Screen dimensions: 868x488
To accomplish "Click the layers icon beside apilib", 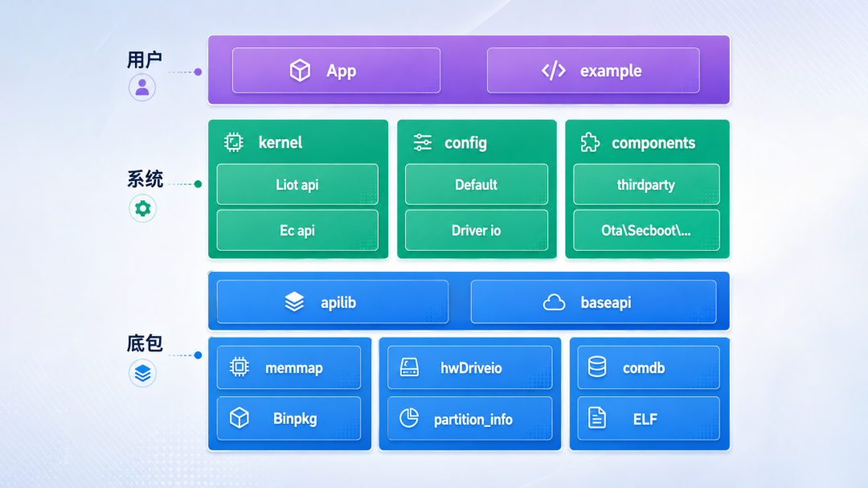I will click(x=294, y=301).
